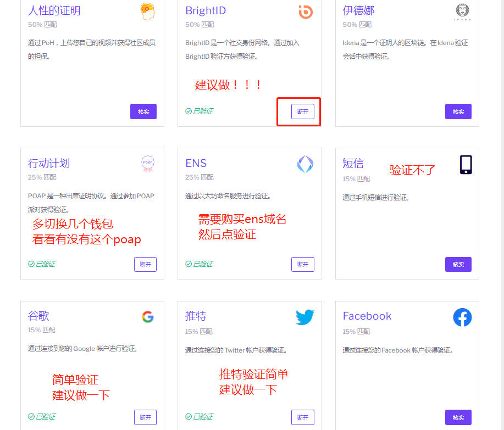
Task: Open the Facebook title link
Action: [367, 316]
